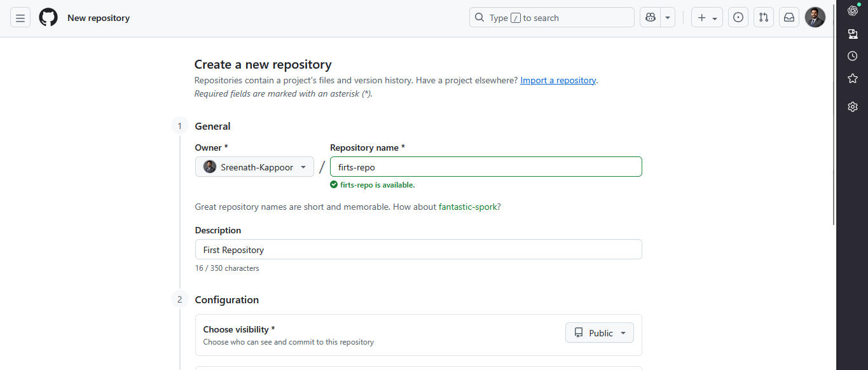Click the monitor icon in the sidebar
Image resolution: width=868 pixels, height=370 pixels.
[852, 34]
